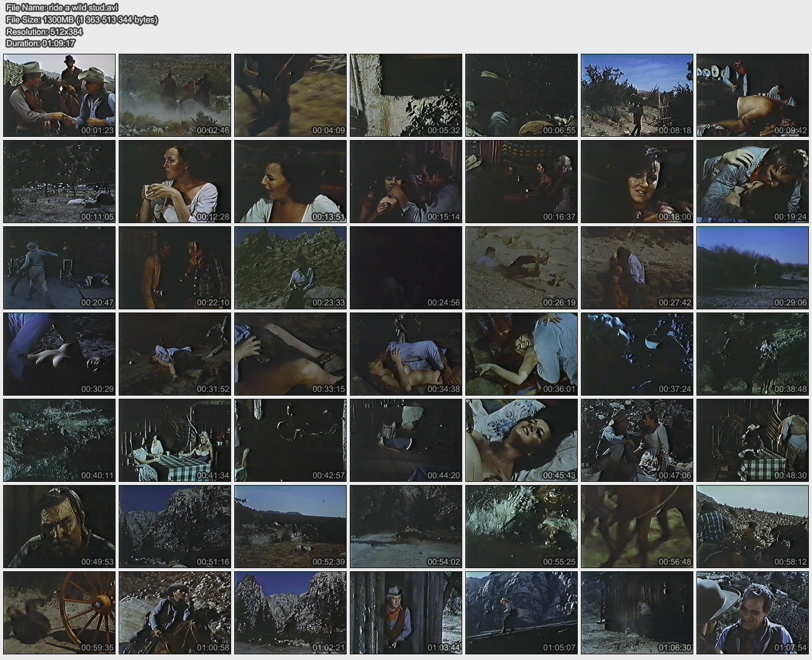This screenshot has height=660, width=812.
Task: Click the frame at 00:41:34
Action: click(175, 440)
